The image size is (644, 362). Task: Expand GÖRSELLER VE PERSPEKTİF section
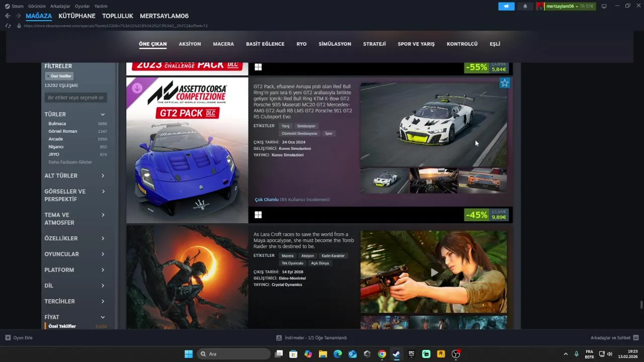pos(75,195)
